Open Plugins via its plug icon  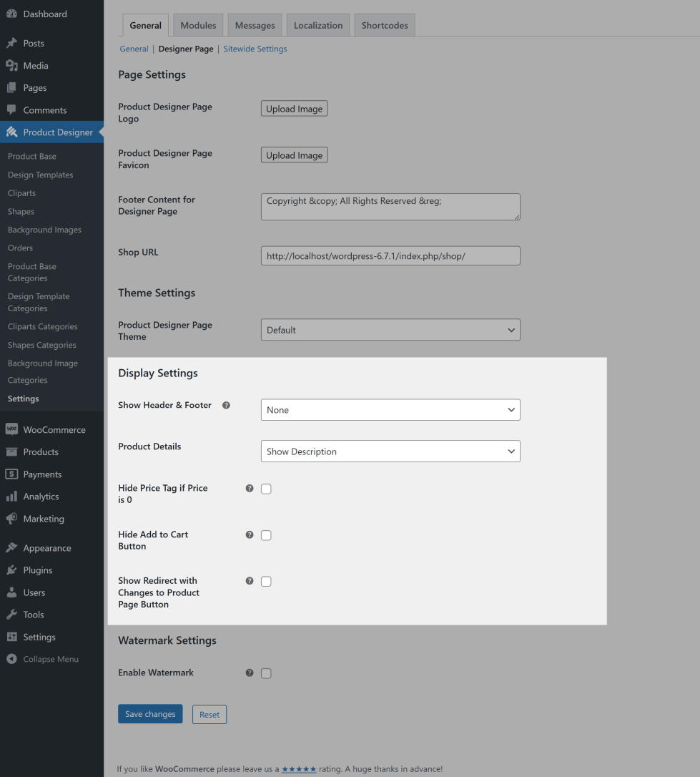pyautogui.click(x=11, y=570)
